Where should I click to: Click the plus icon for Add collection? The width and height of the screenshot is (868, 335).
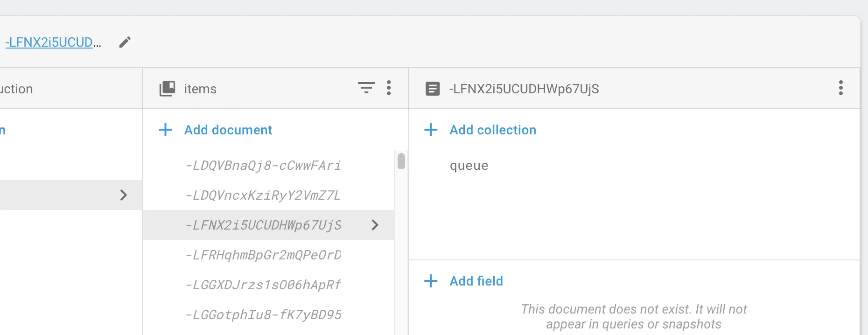[x=431, y=130]
